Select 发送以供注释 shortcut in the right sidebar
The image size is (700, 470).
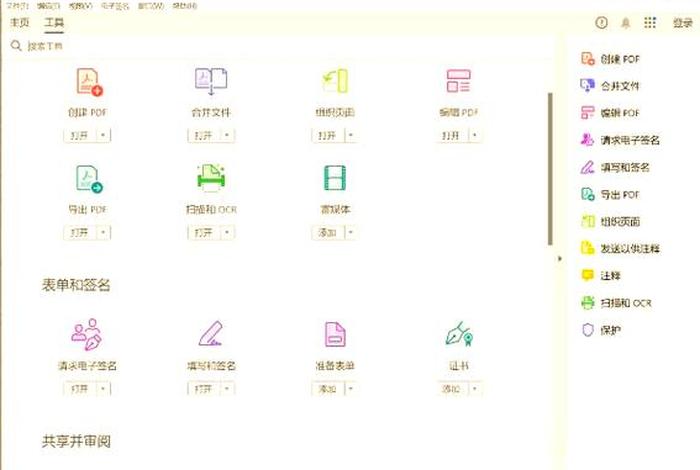tap(620, 249)
